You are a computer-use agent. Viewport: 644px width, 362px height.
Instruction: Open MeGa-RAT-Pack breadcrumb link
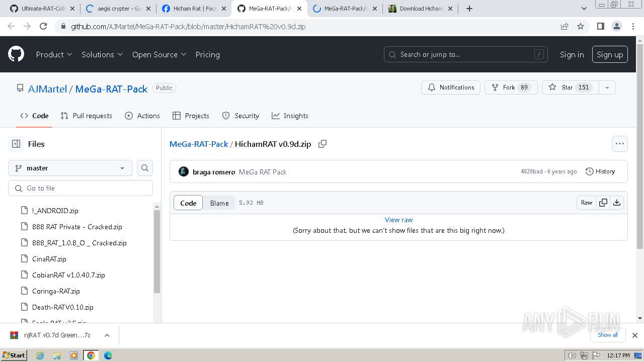tap(199, 144)
